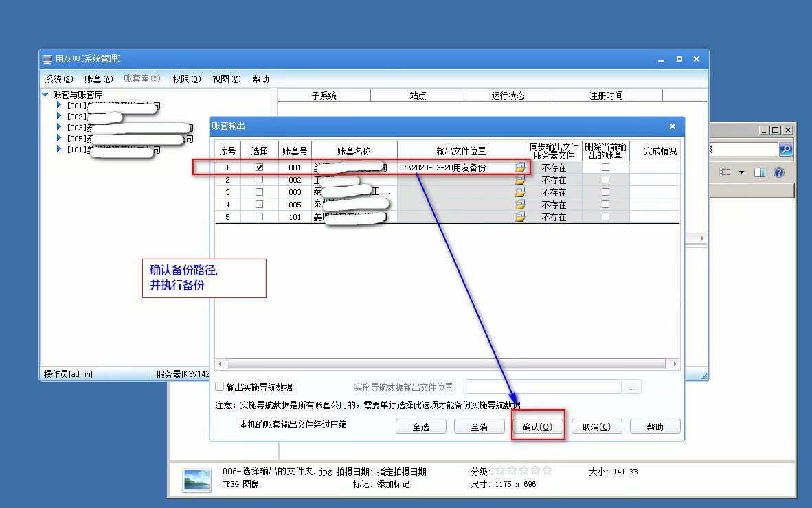Open the 账套(A) menu
The image size is (812, 508).
pos(98,79)
